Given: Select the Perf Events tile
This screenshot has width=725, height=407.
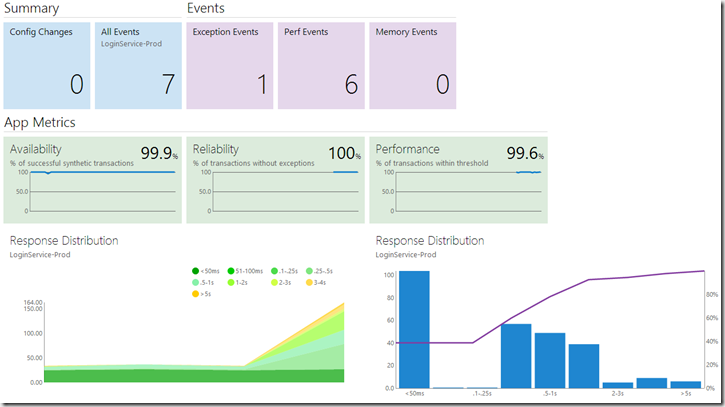Looking at the screenshot, I should [321, 66].
